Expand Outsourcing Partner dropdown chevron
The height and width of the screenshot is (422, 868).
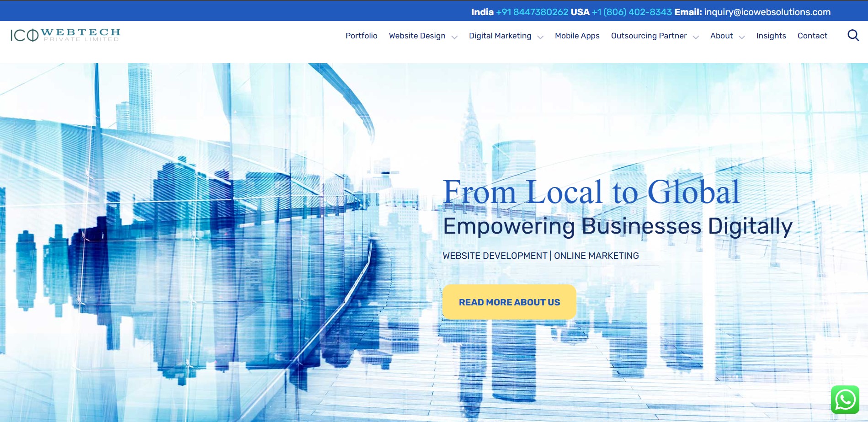point(696,37)
